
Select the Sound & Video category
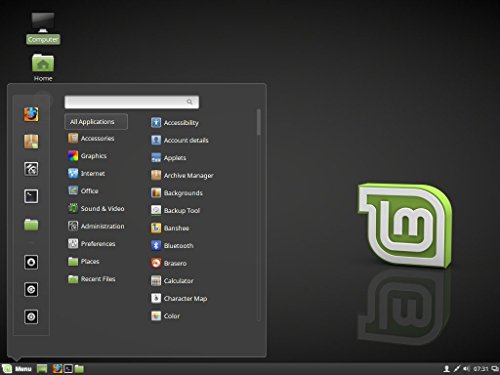96,209
